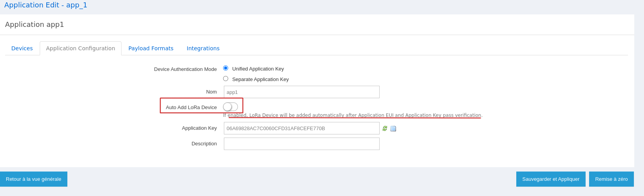The image size is (644, 196).
Task: Enable the Auto Add LoRa Device switch
Action: (230, 107)
